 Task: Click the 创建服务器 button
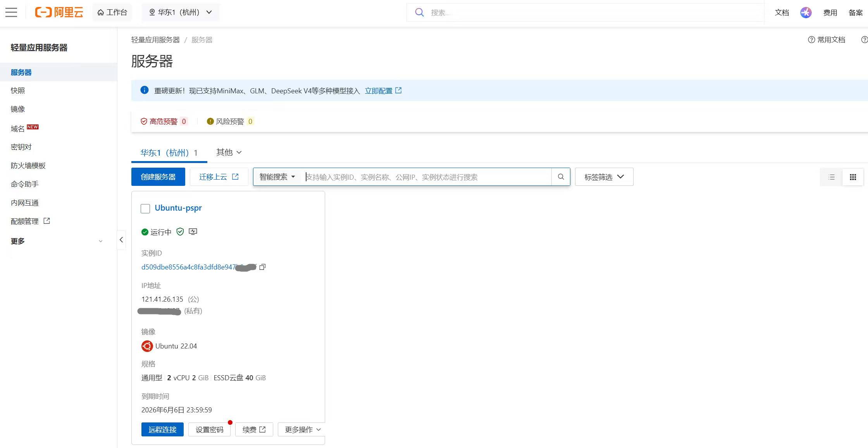pos(158,177)
